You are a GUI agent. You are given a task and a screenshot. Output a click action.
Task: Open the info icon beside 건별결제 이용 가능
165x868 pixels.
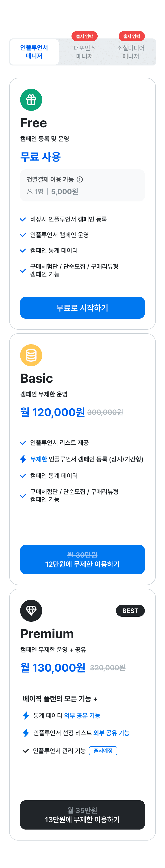pyautogui.click(x=80, y=180)
